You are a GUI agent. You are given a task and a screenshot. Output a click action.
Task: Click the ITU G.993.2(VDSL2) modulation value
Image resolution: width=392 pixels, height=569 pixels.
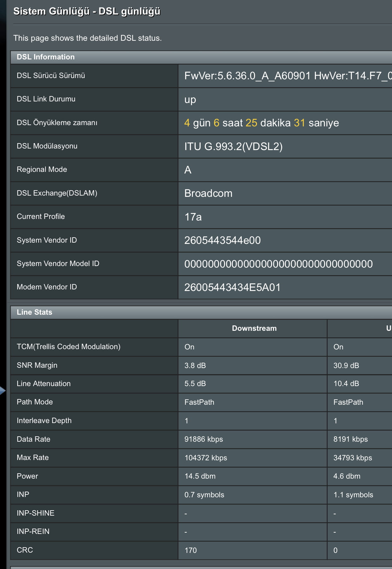[233, 146]
